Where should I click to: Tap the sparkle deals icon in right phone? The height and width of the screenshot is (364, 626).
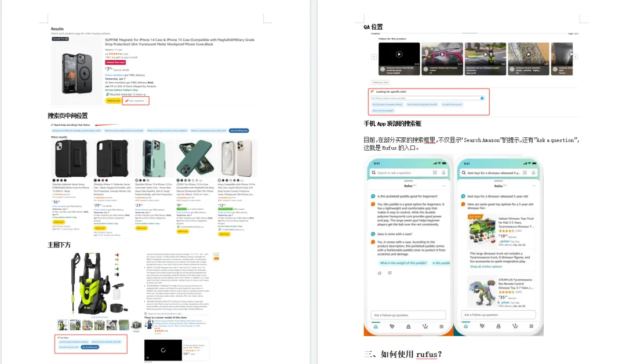click(482, 326)
